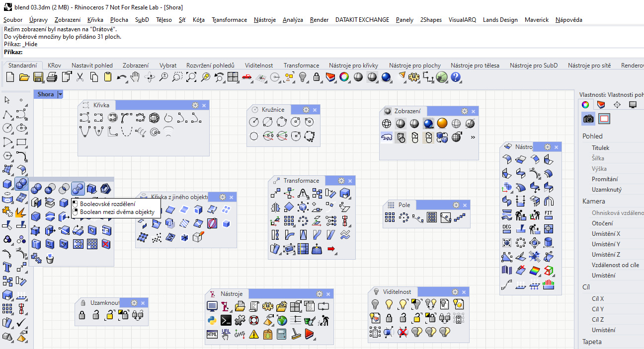
Task: Click the Python icon in Nástroje panel
Action: (x=212, y=320)
